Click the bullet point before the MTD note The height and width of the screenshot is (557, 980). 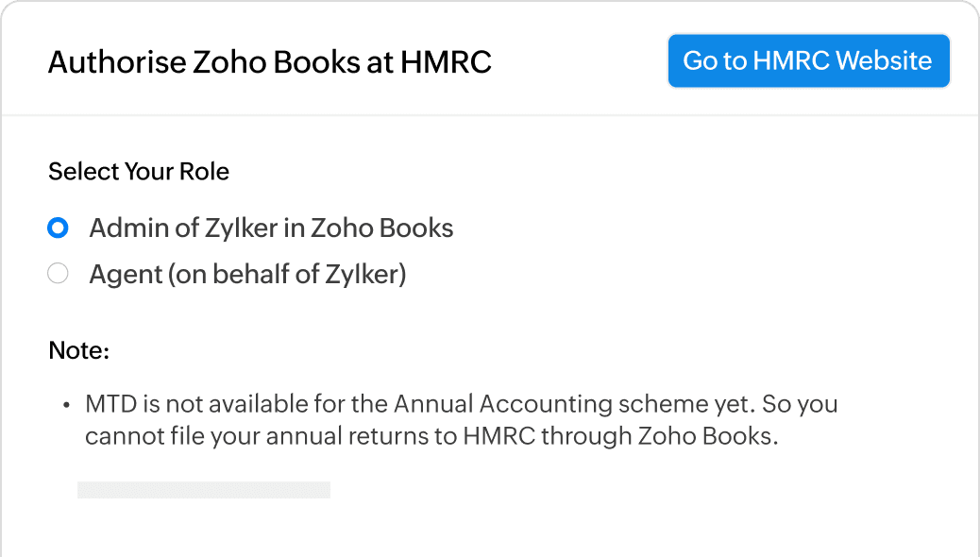click(x=66, y=406)
